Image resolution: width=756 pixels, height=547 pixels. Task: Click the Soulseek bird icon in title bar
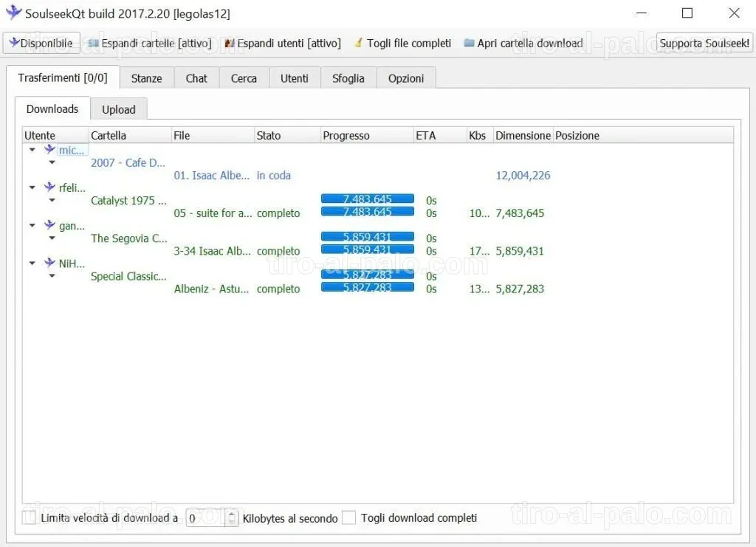[13, 13]
